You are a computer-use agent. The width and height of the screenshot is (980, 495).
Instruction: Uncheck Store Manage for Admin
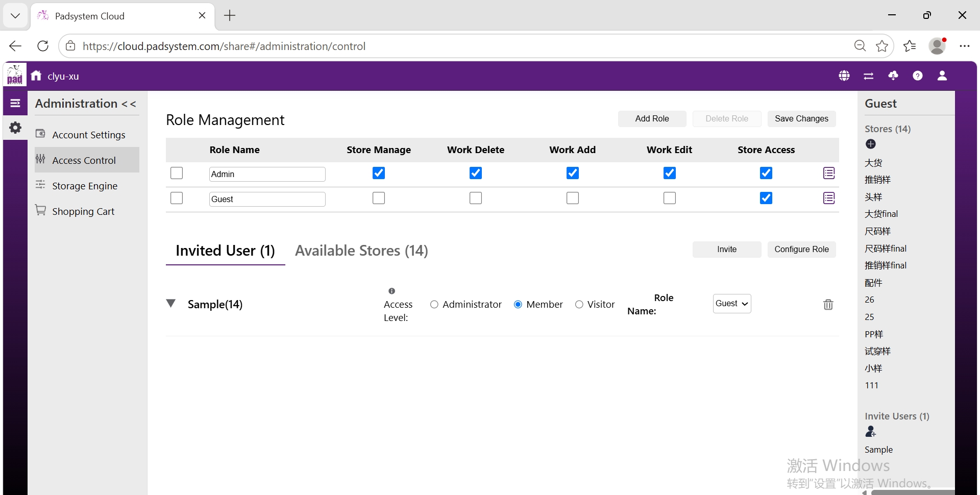click(x=379, y=174)
